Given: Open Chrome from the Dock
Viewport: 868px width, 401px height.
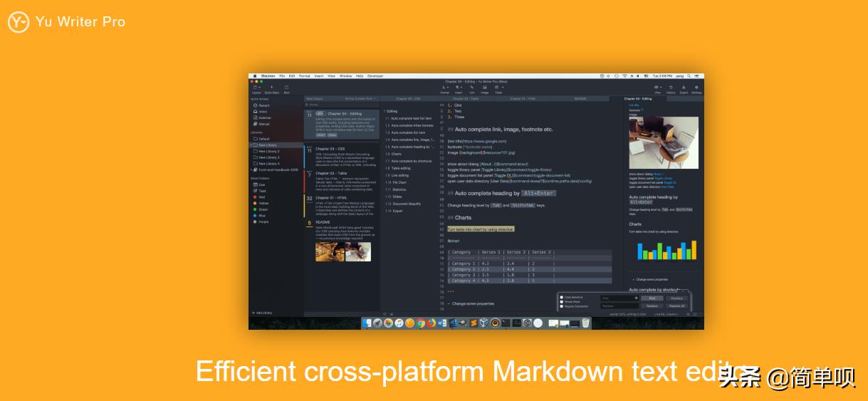Looking at the screenshot, I should pyautogui.click(x=421, y=323).
